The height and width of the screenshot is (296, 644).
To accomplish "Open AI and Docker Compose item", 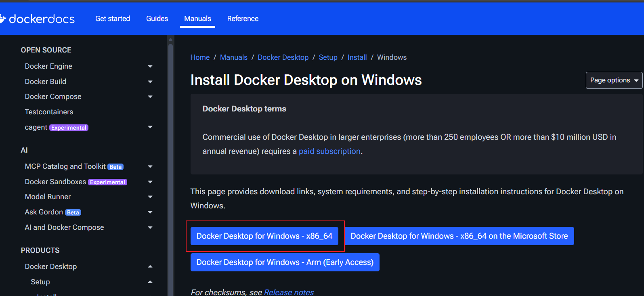I will click(64, 227).
